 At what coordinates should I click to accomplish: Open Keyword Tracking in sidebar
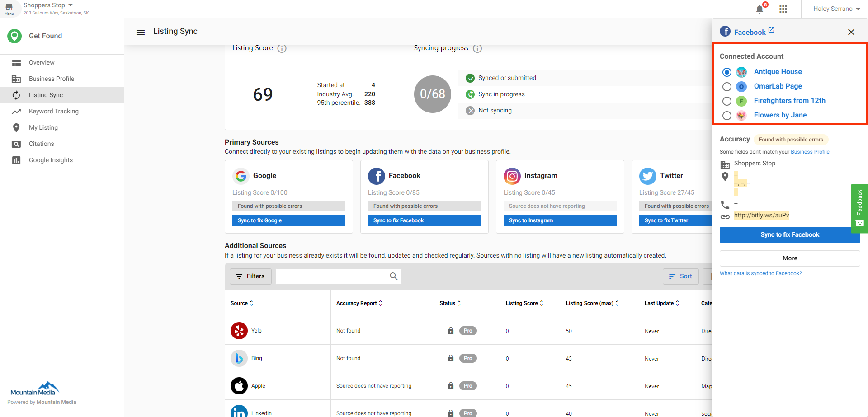click(62, 112)
